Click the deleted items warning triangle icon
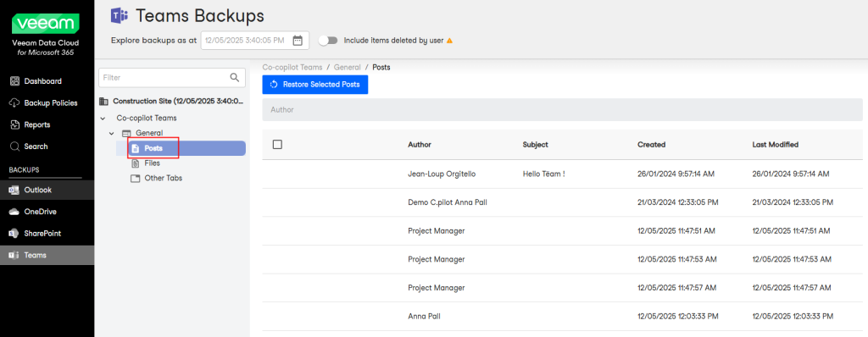 click(x=449, y=41)
